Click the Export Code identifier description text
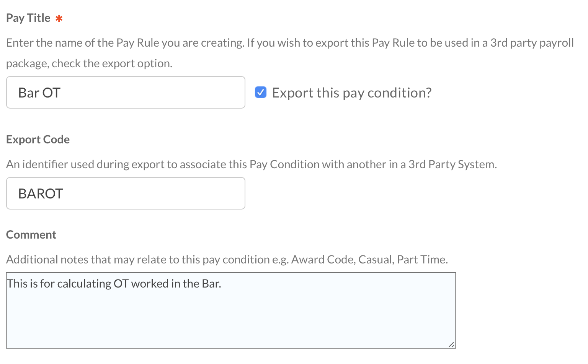 251,164
